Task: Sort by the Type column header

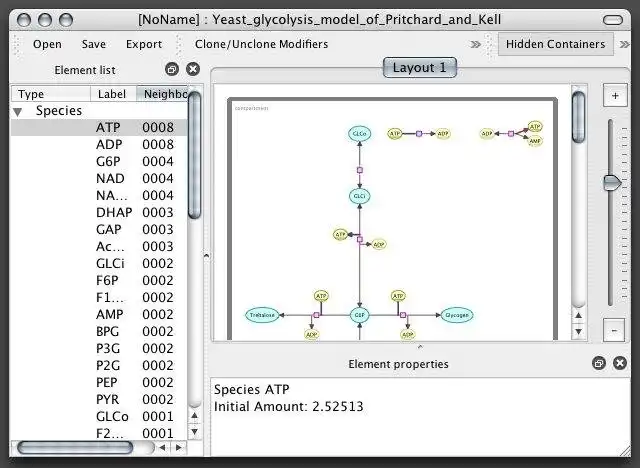Action: (x=51, y=94)
